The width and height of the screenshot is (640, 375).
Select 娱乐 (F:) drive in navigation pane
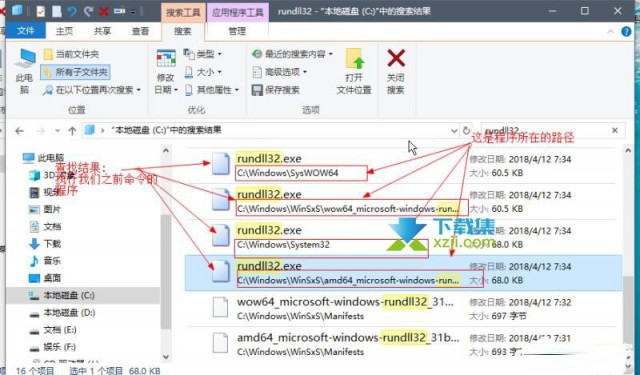[53, 347]
